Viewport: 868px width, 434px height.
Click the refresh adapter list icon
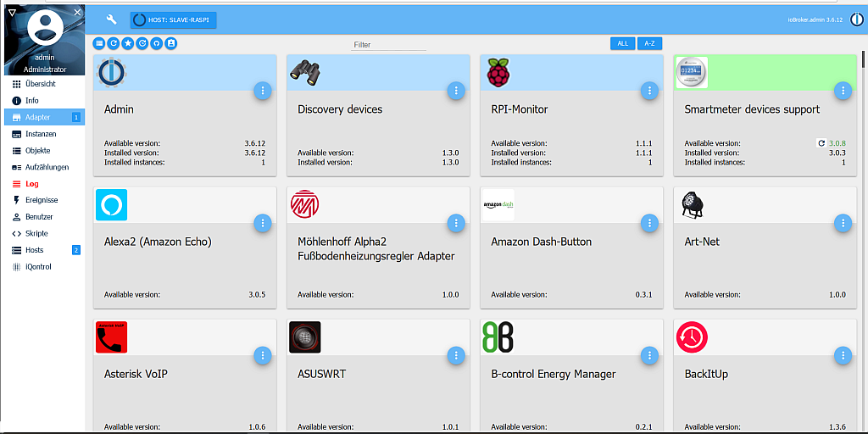point(114,43)
